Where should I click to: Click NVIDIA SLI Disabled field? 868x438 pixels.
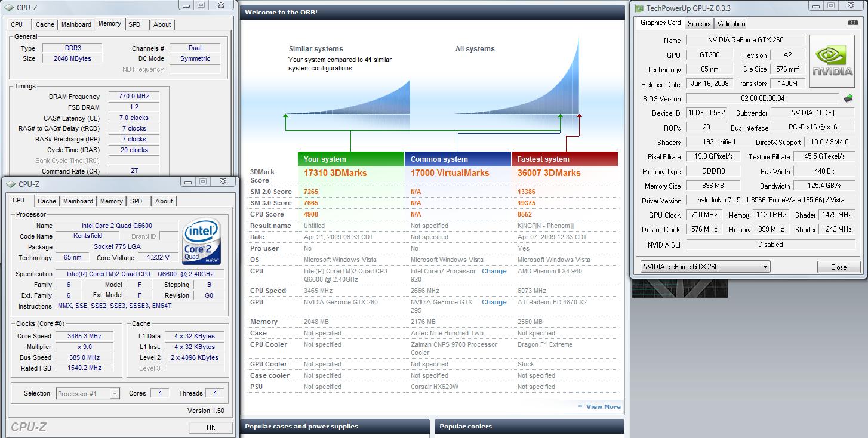point(770,245)
